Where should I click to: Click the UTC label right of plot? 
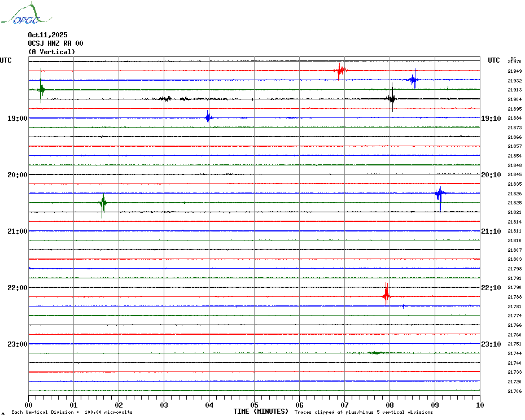493,60
